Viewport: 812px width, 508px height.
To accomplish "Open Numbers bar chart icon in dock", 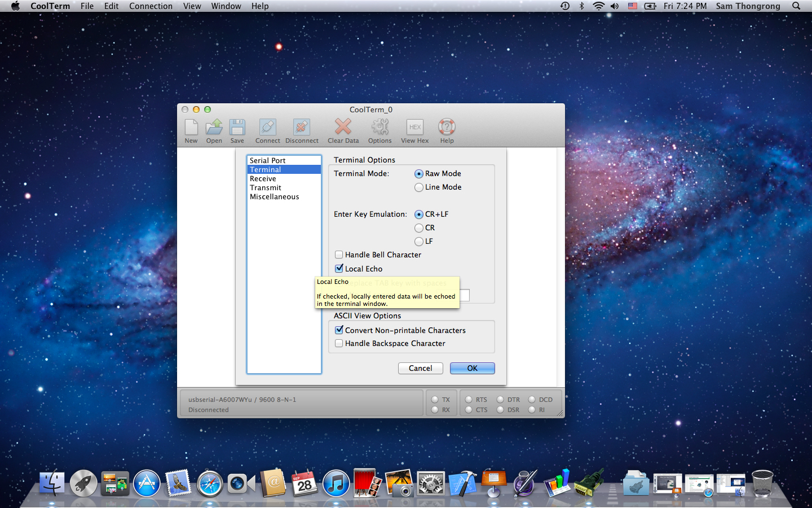I will [557, 484].
